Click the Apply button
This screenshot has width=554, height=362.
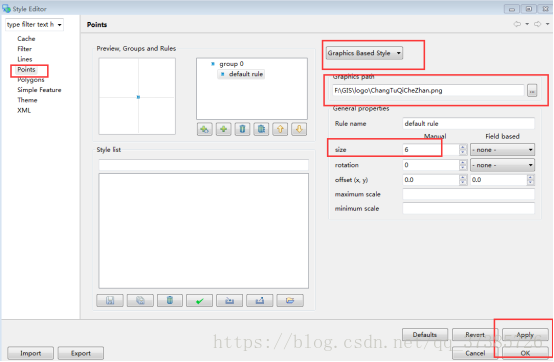[525, 334]
